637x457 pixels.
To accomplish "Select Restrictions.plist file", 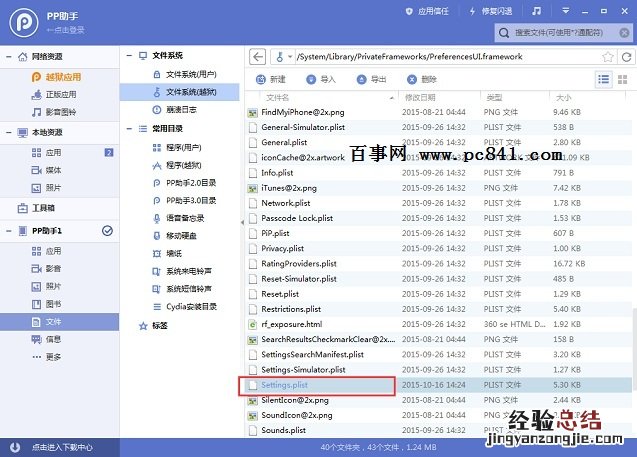I will pyautogui.click(x=438, y=309).
